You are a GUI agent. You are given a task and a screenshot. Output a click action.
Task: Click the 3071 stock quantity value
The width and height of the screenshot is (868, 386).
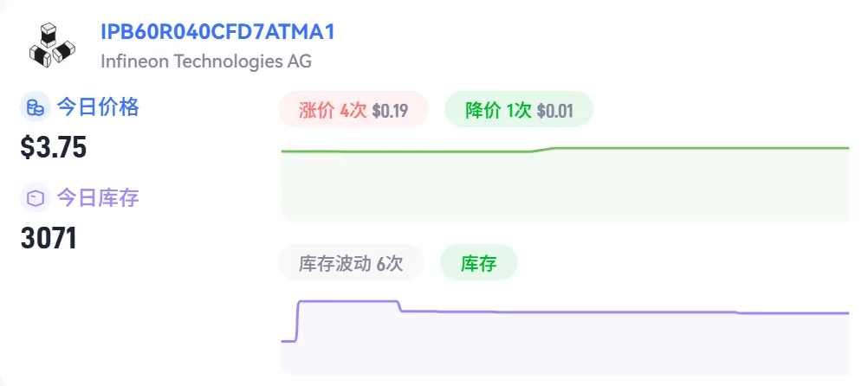pos(49,238)
